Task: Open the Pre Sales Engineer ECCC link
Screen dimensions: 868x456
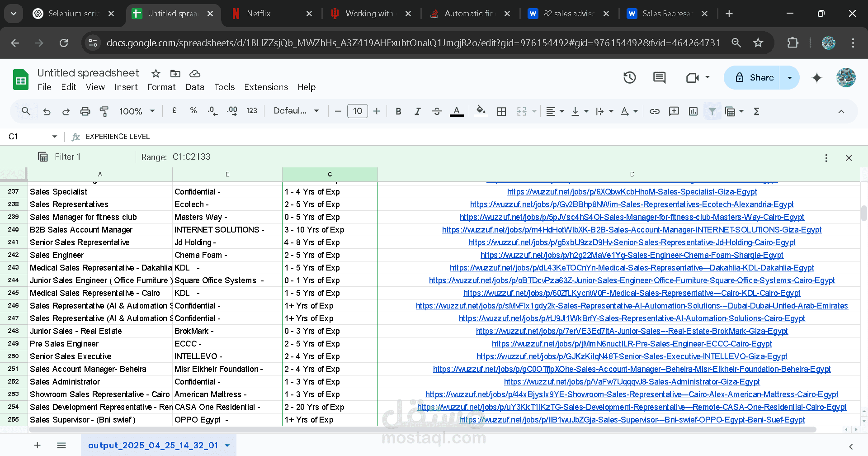Action: pos(632,344)
